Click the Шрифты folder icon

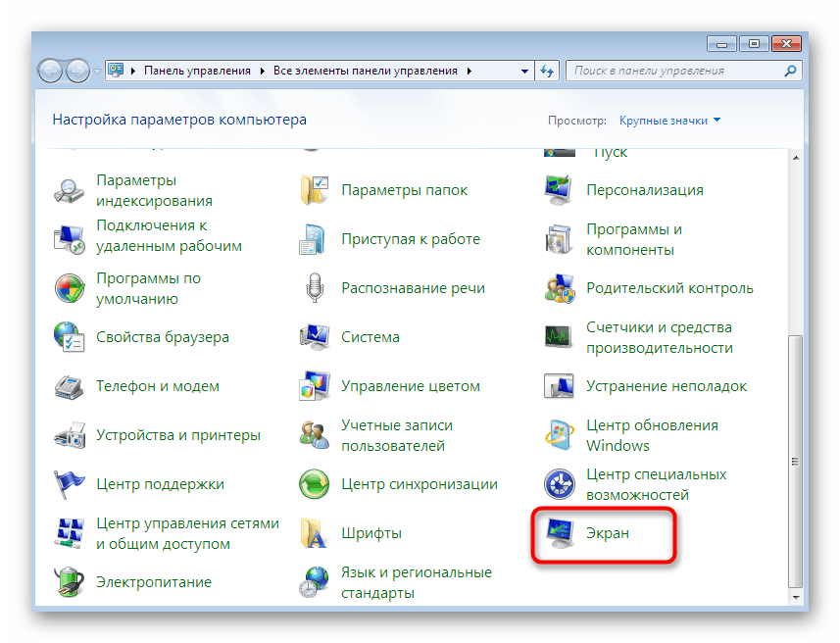[x=315, y=533]
